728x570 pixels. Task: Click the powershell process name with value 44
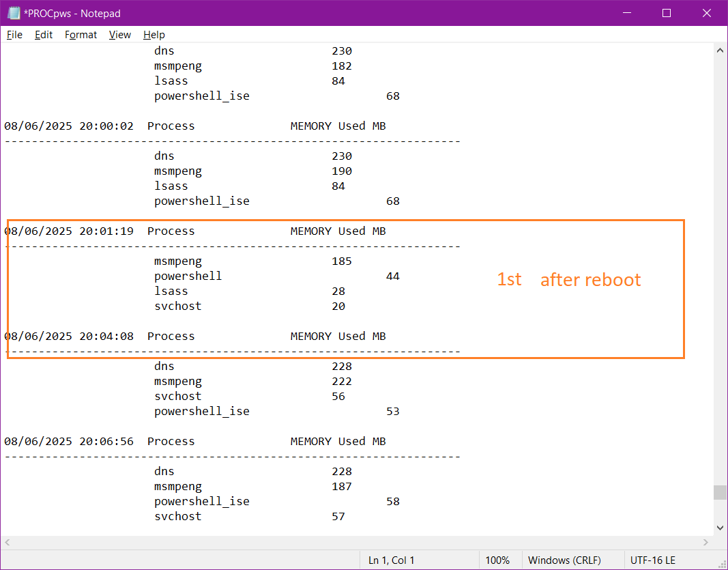pyautogui.click(x=188, y=276)
